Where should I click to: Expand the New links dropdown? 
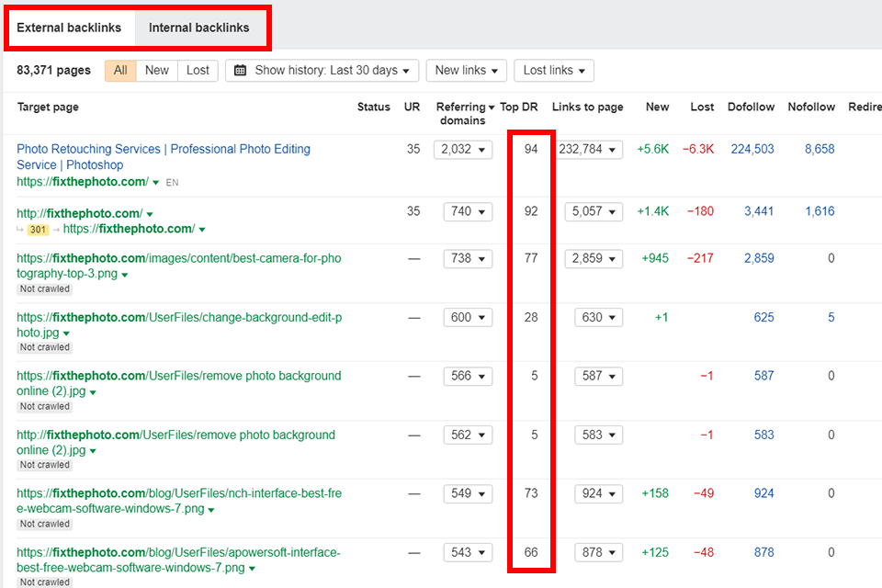(467, 71)
